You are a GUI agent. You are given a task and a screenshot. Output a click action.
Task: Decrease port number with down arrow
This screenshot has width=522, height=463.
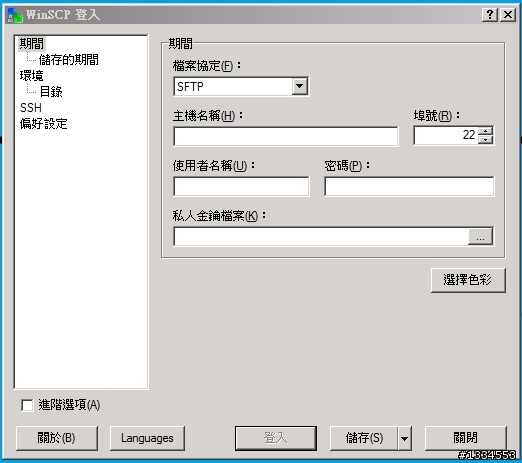point(485,140)
